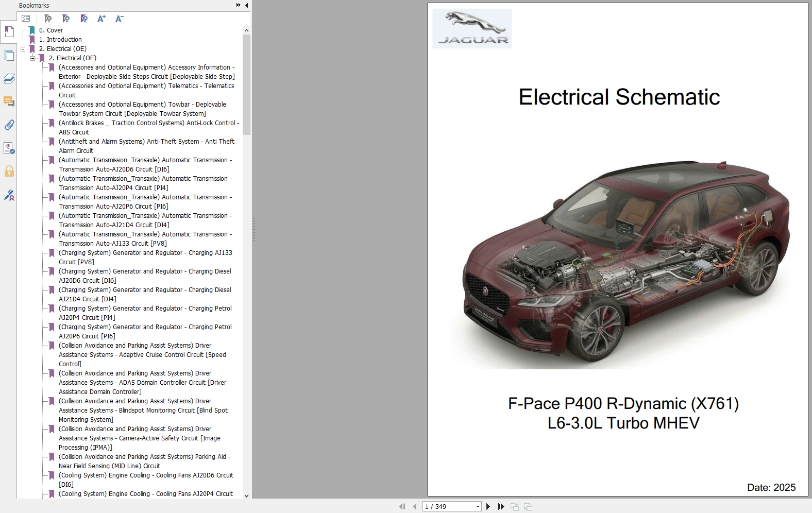Open Cooling Fans AJ20D6 Circuit bookmark
This screenshot has width=812, height=513.
click(146, 480)
